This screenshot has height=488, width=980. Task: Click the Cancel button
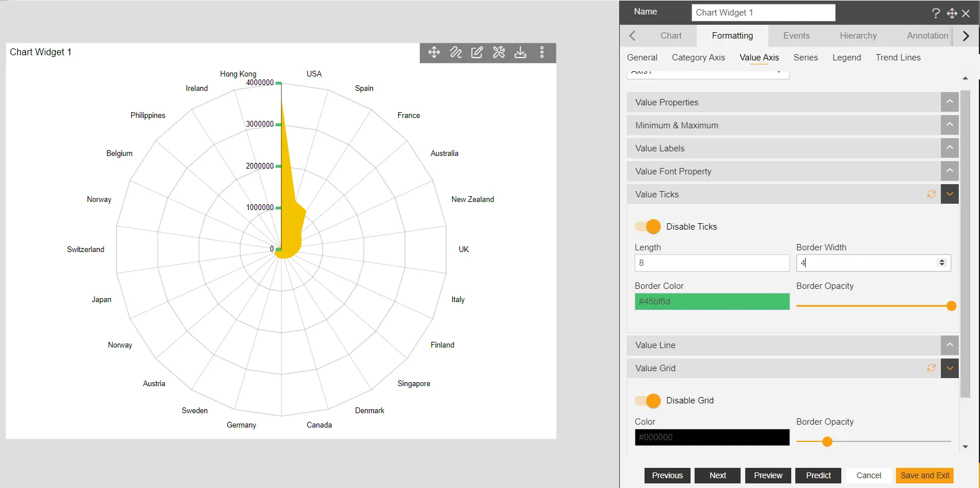[x=869, y=475]
